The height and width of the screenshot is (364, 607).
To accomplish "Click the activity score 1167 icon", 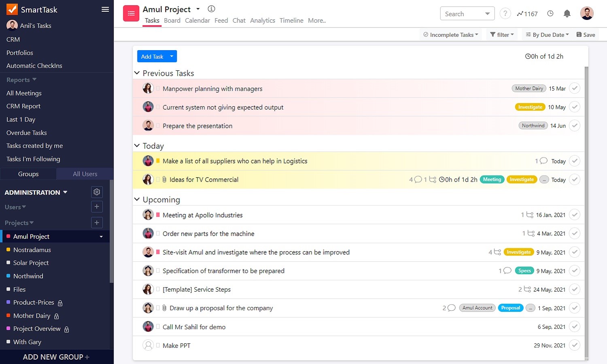I will coord(527,13).
